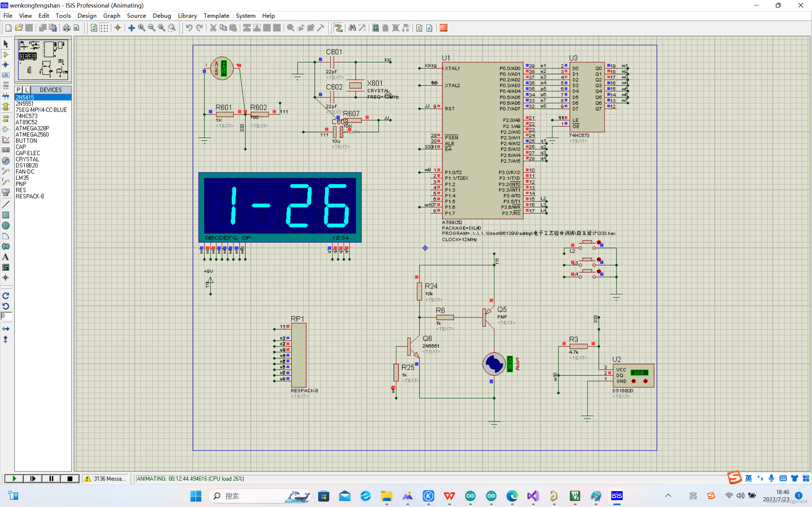812x507 pixels.
Task: Click the Redraw display icon
Action: click(94, 28)
